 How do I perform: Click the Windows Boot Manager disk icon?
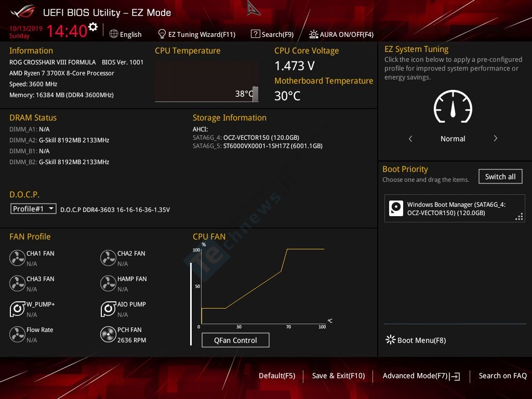point(396,208)
